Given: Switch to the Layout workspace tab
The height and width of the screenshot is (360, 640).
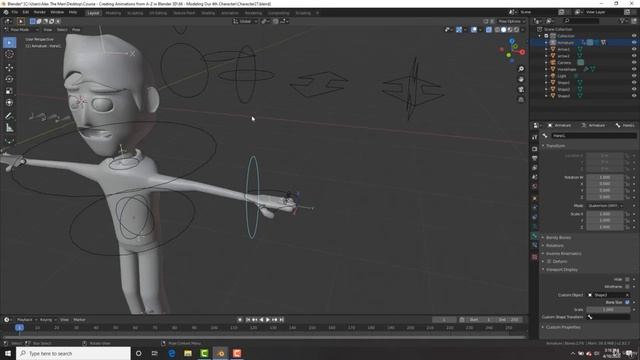Looking at the screenshot, I should [x=93, y=13].
